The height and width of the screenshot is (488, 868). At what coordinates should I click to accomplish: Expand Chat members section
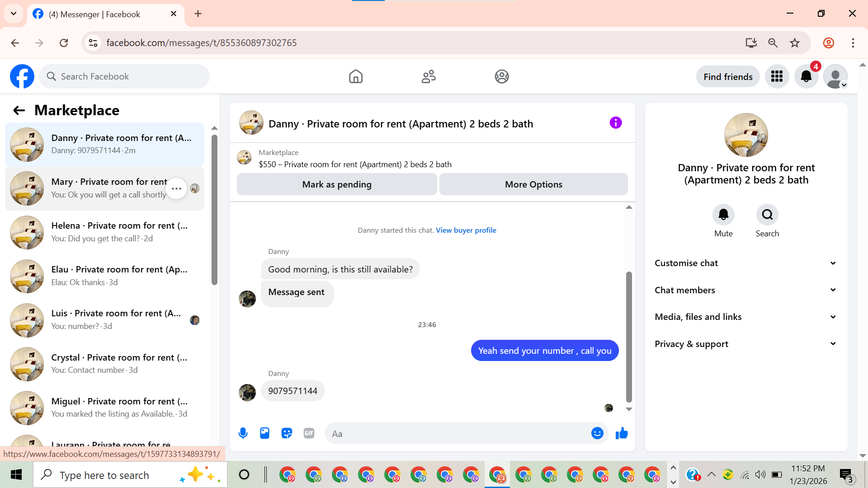[745, 290]
